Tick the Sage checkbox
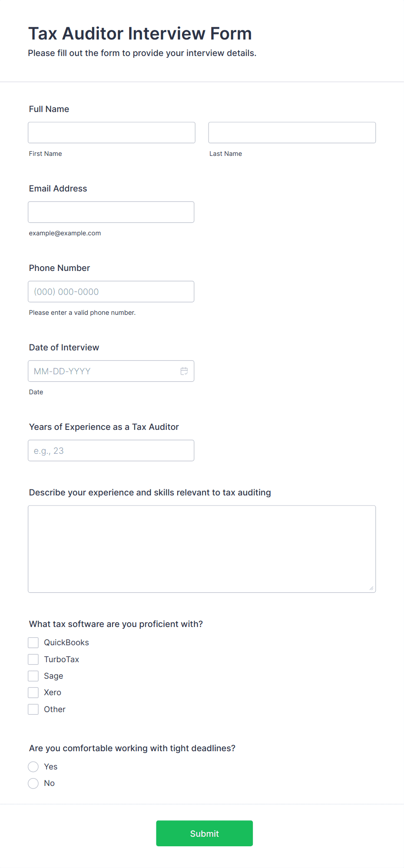This screenshot has width=404, height=868. tap(33, 676)
